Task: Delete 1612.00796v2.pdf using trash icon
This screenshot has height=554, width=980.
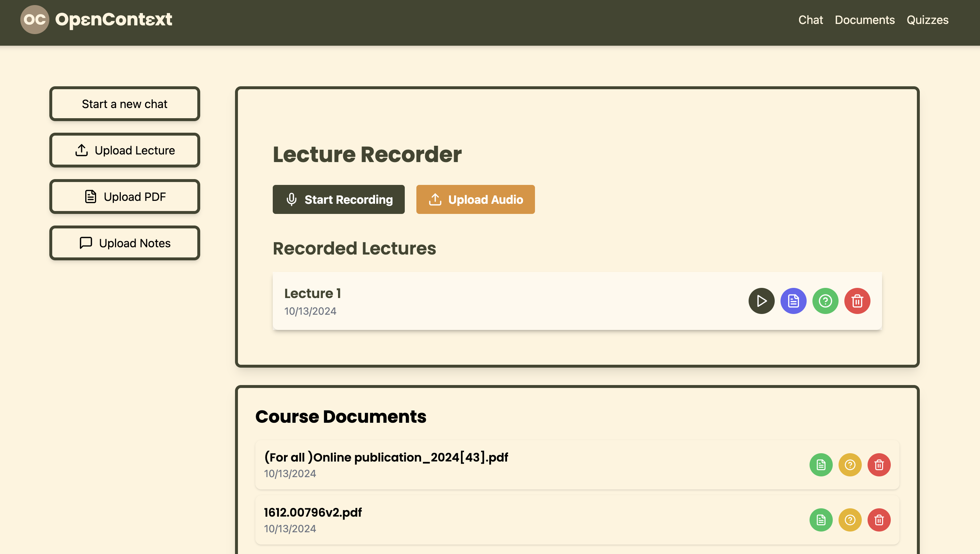Action: tap(879, 520)
